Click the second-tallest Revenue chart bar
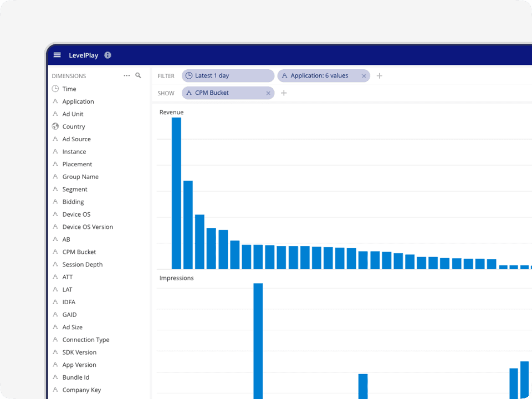 188,225
